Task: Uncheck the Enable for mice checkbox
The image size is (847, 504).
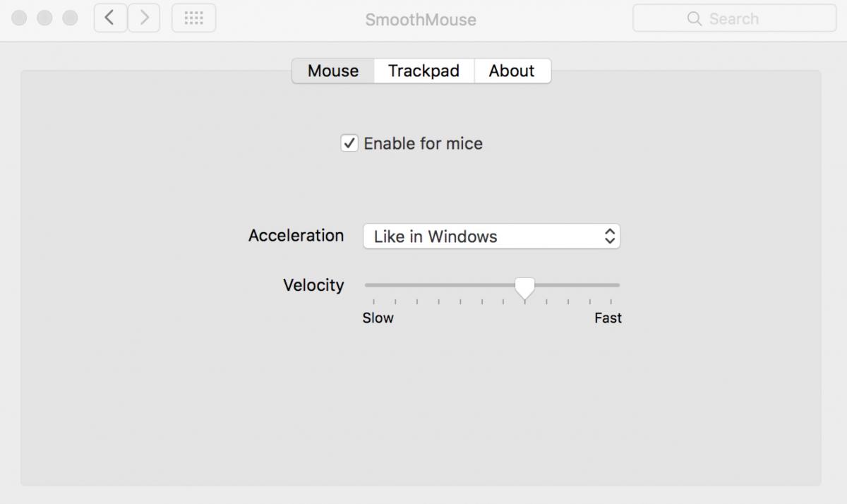Action: click(349, 143)
